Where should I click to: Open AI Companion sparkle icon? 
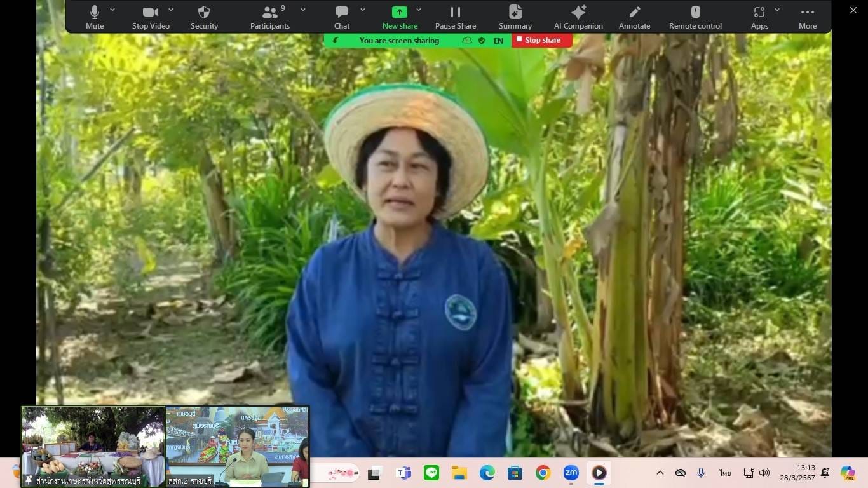click(578, 17)
